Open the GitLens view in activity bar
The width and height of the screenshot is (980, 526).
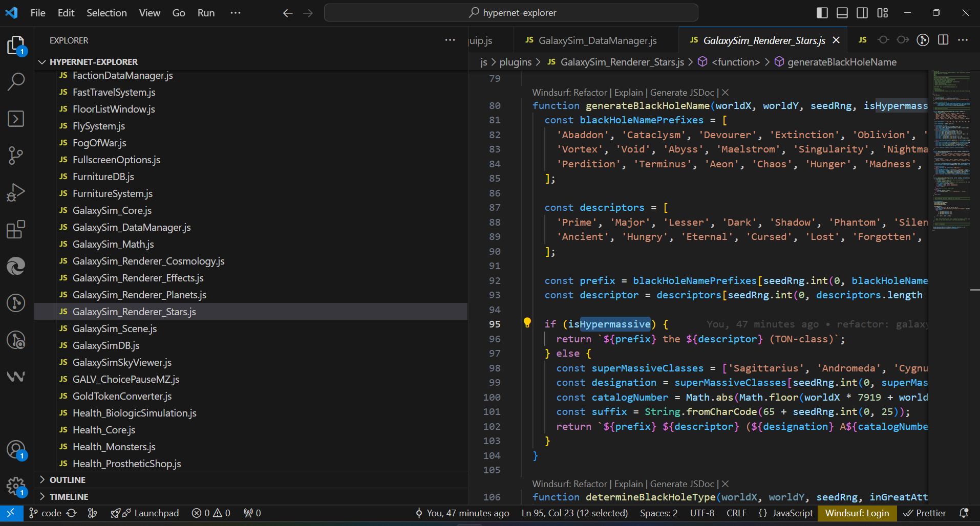[16, 303]
